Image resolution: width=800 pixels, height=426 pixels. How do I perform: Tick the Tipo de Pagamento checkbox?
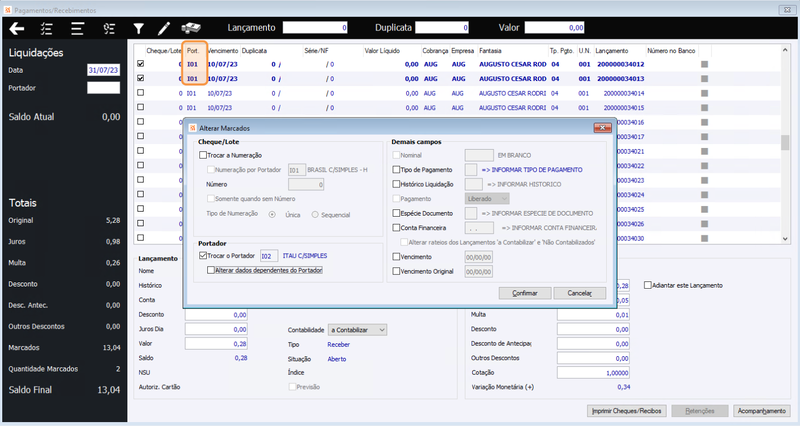[x=396, y=169]
